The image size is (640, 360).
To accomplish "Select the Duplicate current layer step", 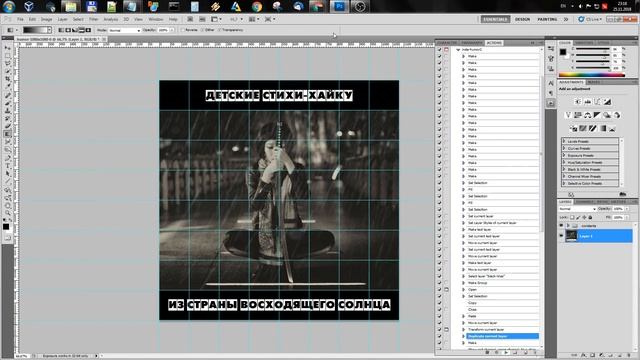I will tap(502, 336).
